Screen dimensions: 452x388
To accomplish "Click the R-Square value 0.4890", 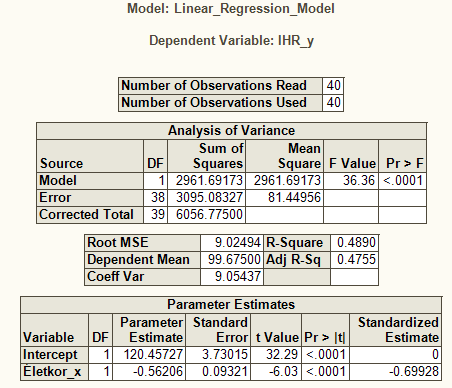I will (354, 242).
